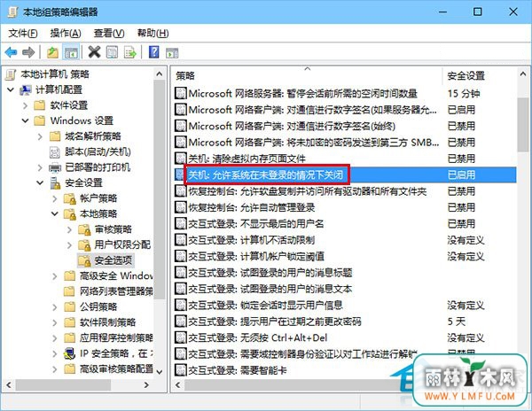
Task: Open the 文件(F) menu
Action: click(x=23, y=33)
